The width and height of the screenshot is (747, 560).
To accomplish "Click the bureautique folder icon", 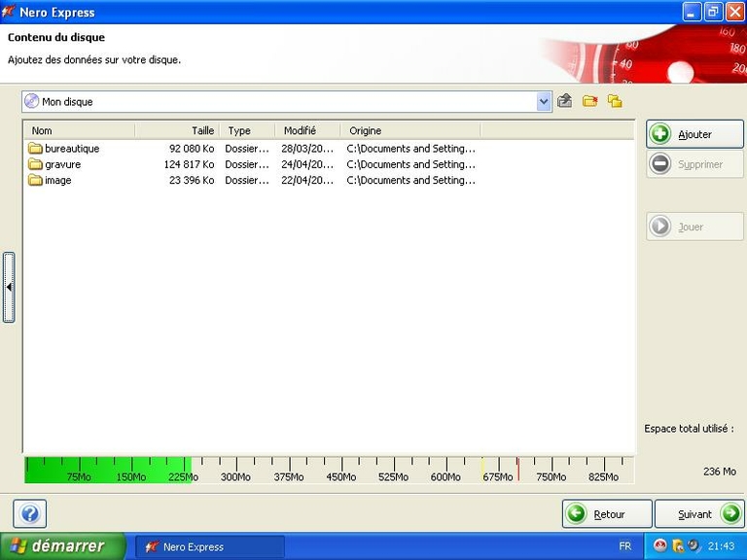I will (35, 148).
